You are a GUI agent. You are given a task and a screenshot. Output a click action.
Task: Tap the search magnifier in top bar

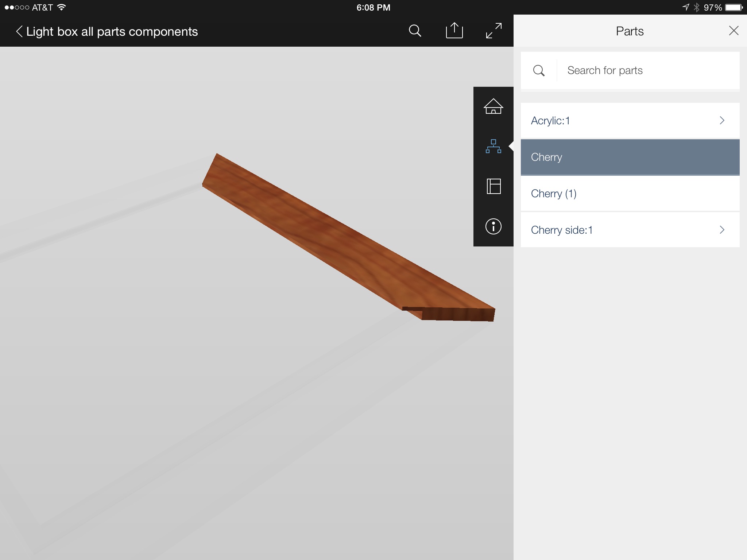pos(415,31)
